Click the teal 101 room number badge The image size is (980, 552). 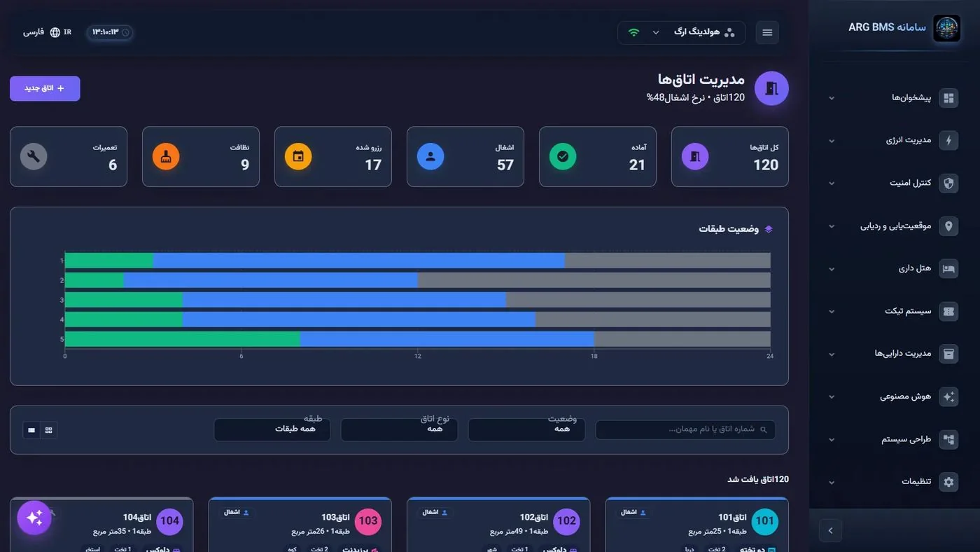[765, 521]
